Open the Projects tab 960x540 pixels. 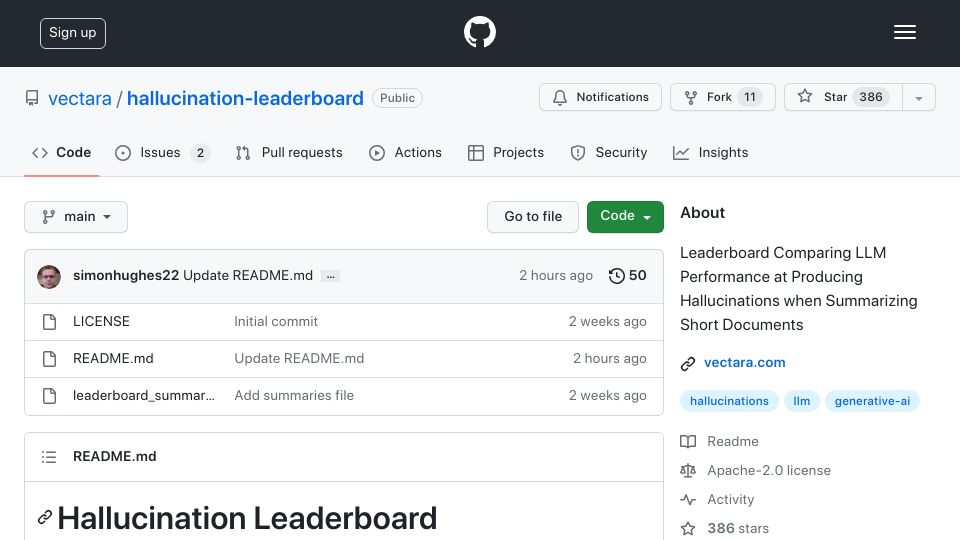click(506, 152)
